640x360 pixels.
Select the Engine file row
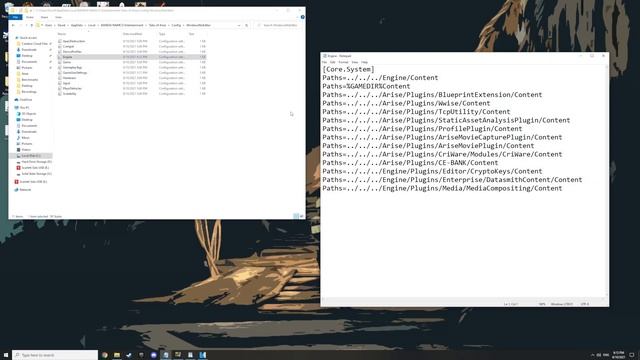[x=131, y=57]
